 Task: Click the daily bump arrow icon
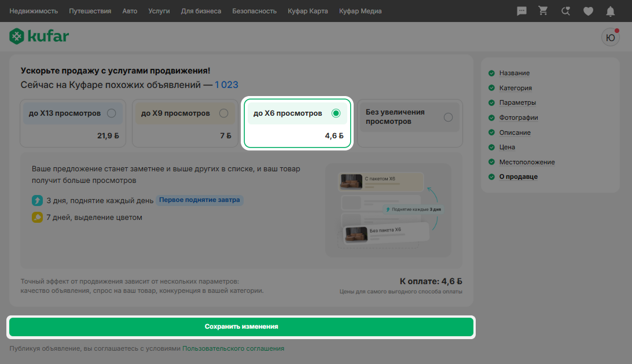click(x=37, y=200)
